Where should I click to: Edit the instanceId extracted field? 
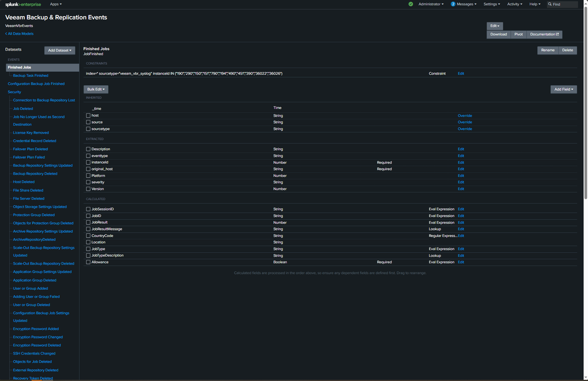[461, 163]
